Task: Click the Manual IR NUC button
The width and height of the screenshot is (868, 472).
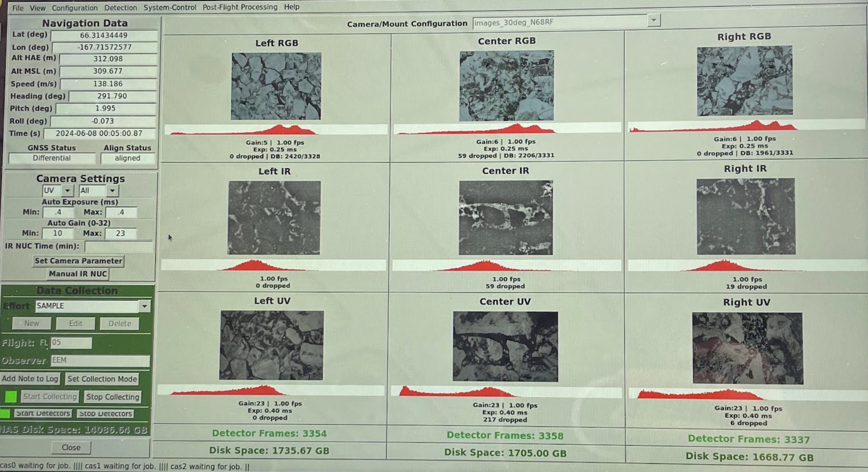Action: pyautogui.click(x=78, y=274)
